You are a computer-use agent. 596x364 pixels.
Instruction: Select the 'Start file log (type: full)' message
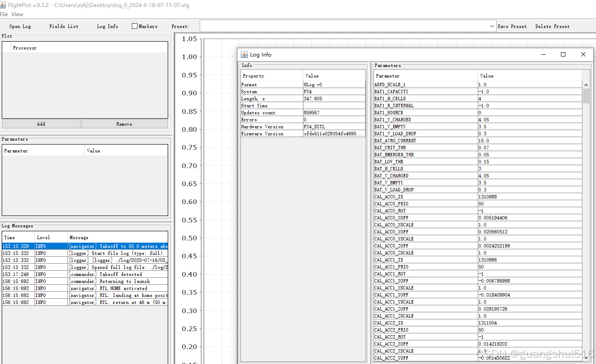(85, 253)
